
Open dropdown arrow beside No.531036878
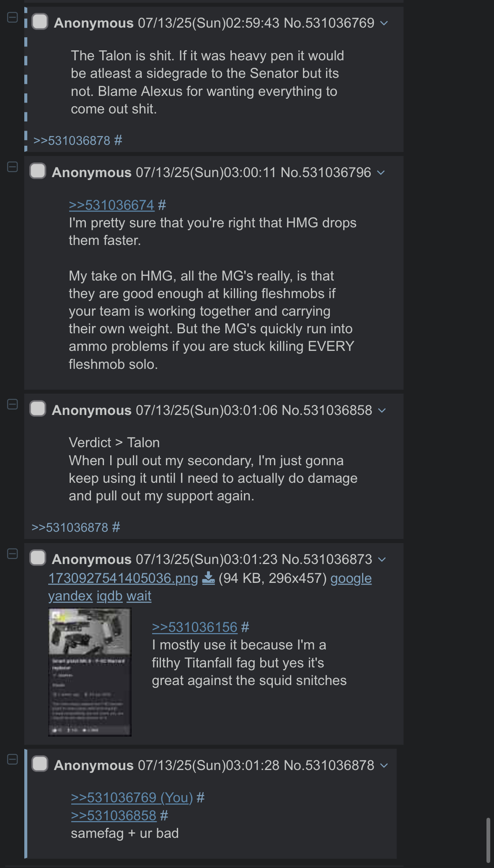click(x=384, y=766)
